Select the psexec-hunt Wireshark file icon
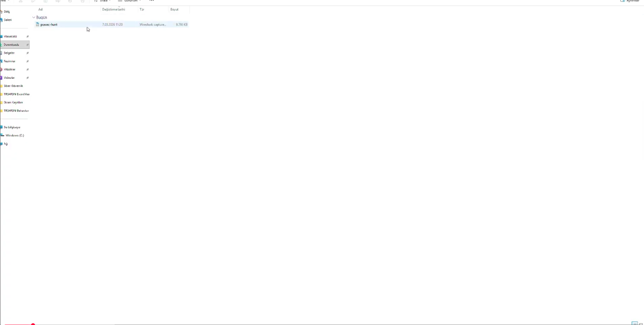 pos(37,25)
